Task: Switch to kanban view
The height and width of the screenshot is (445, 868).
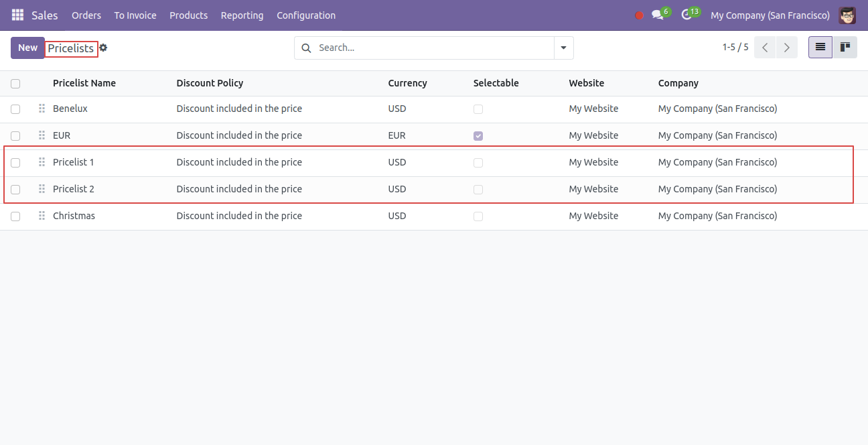Action: click(845, 48)
